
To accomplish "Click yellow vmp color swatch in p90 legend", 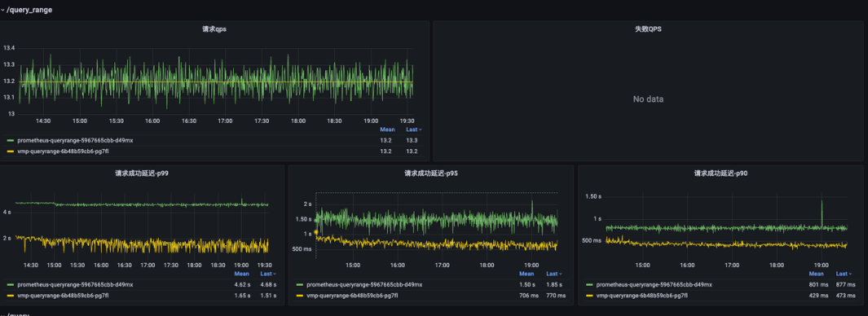I will click(x=589, y=296).
